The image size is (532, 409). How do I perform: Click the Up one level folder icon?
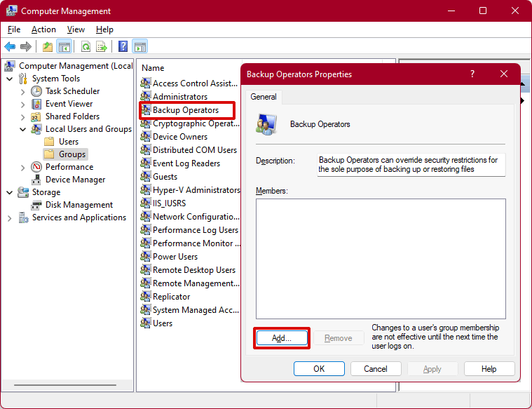tap(48, 46)
